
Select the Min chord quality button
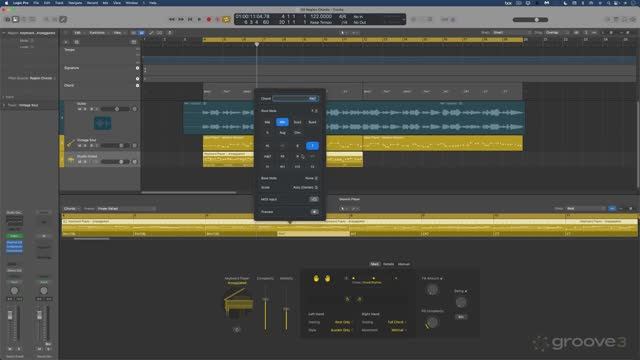[282, 122]
